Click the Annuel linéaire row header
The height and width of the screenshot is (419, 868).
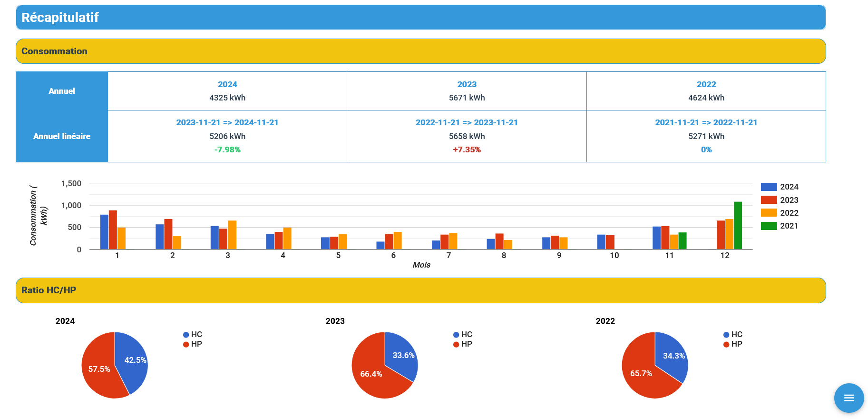[x=62, y=136]
